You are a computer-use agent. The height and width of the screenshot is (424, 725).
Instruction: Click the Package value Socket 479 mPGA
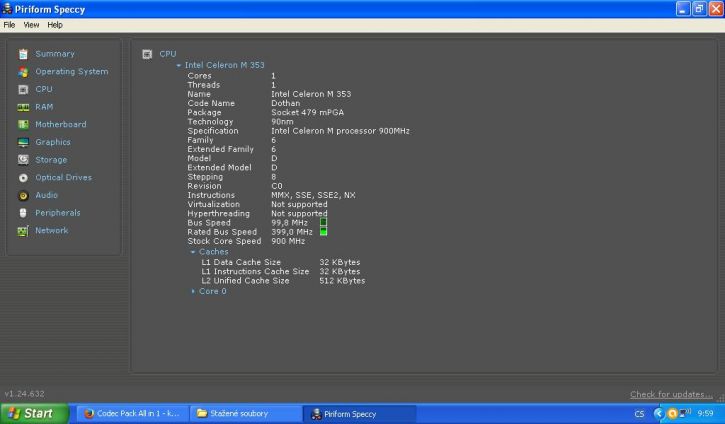pyautogui.click(x=307, y=112)
